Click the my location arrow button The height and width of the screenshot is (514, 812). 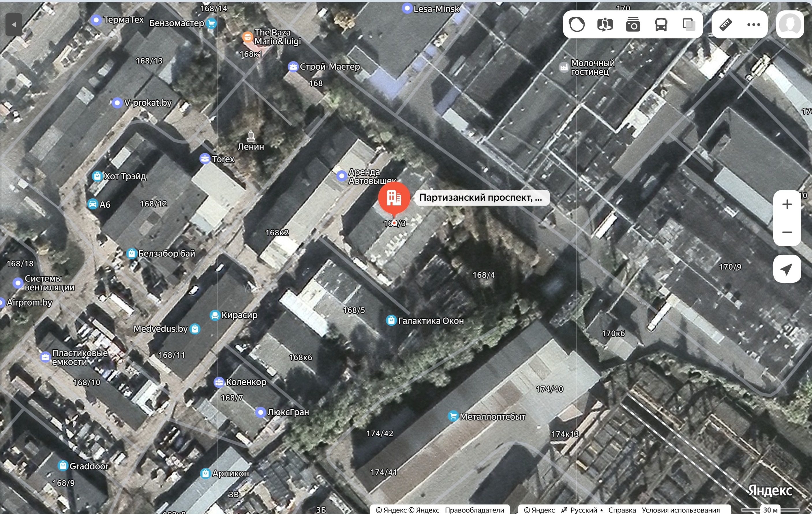click(787, 269)
